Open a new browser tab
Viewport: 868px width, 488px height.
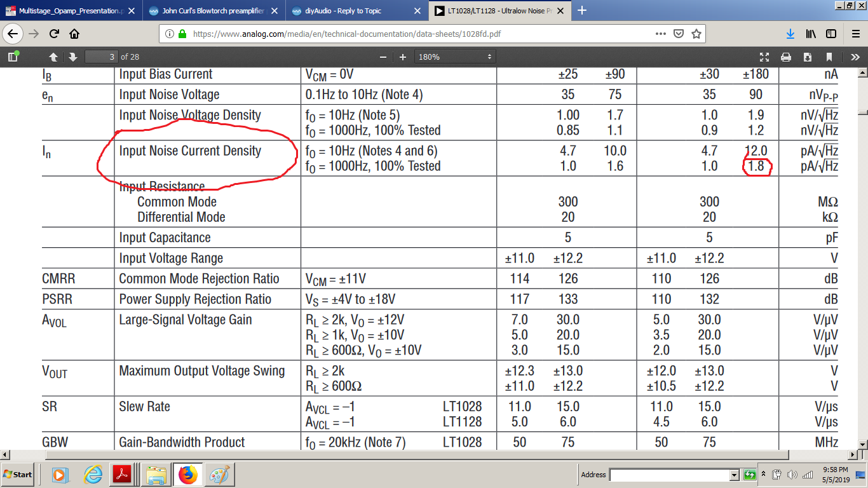(x=582, y=10)
